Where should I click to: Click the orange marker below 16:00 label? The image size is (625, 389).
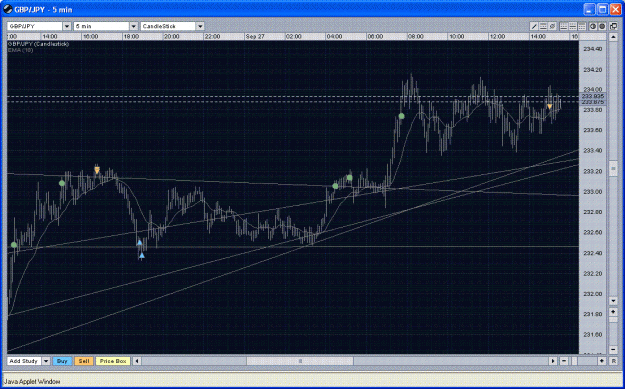(x=97, y=170)
